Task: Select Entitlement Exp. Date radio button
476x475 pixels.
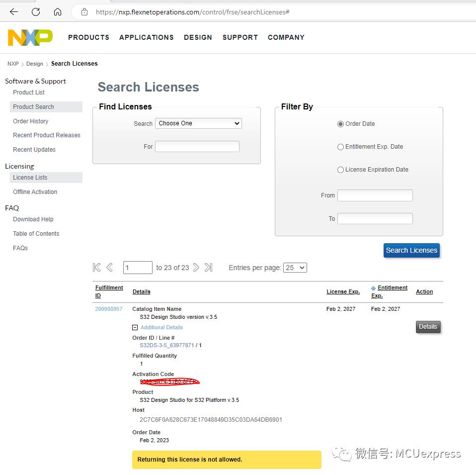Action: pos(340,147)
